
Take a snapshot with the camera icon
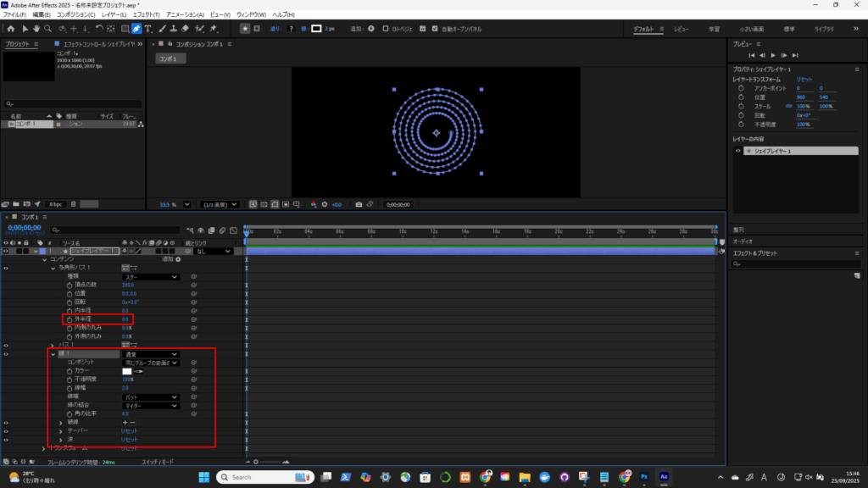[x=359, y=204]
